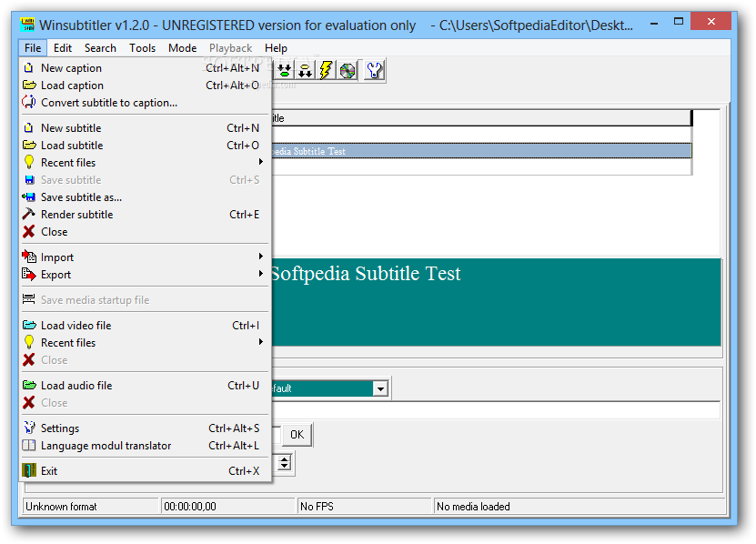The height and width of the screenshot is (544, 756).
Task: Click the teal subtitle preview area
Action: pyautogui.click(x=496, y=302)
